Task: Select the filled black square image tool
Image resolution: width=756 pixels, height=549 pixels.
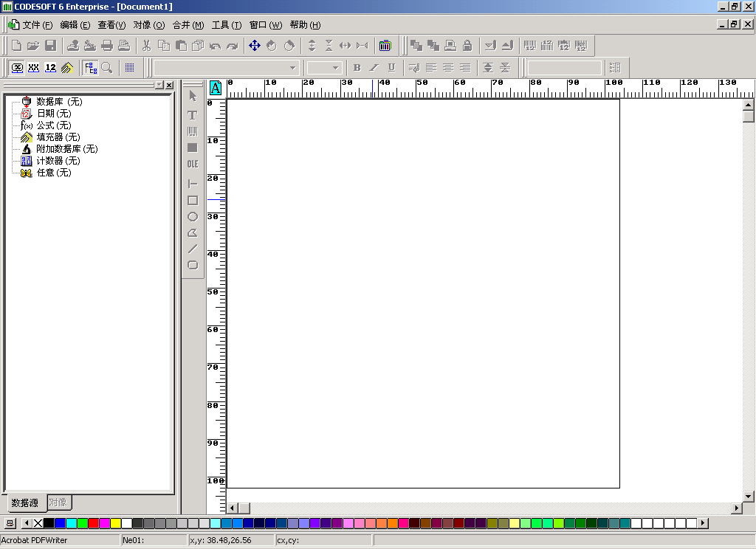Action: [193, 148]
